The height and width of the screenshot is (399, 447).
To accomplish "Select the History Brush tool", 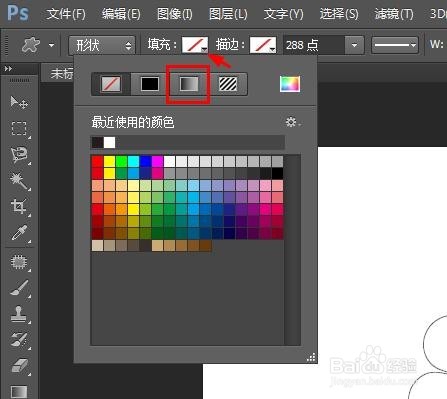I will (x=19, y=340).
